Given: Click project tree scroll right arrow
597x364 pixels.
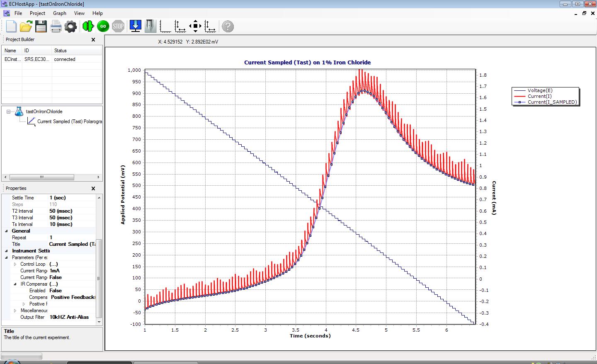Looking at the screenshot, I should coord(98,177).
